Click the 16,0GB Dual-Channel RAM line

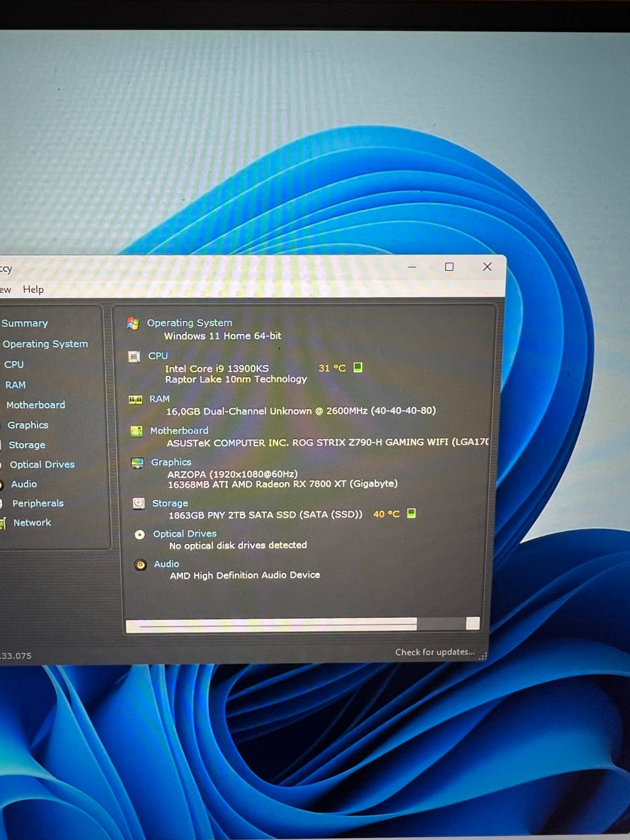[301, 411]
